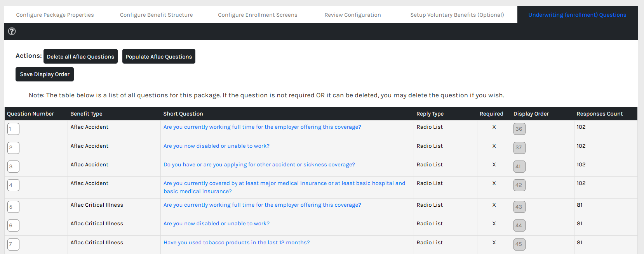Open Configure Package Properties tab

point(55,15)
